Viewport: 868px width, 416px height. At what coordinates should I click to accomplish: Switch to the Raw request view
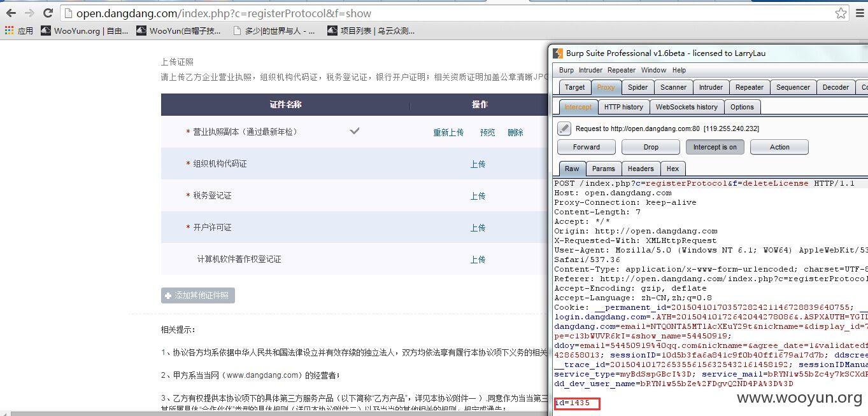tap(572, 169)
